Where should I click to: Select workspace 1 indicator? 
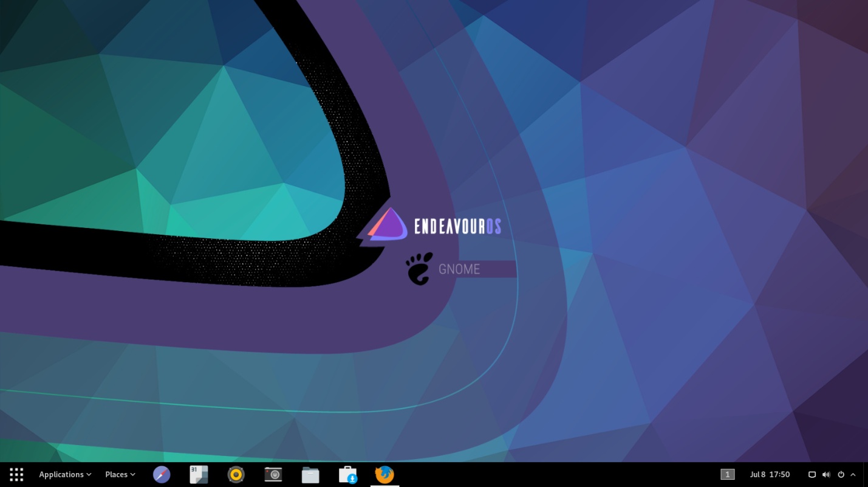click(727, 474)
